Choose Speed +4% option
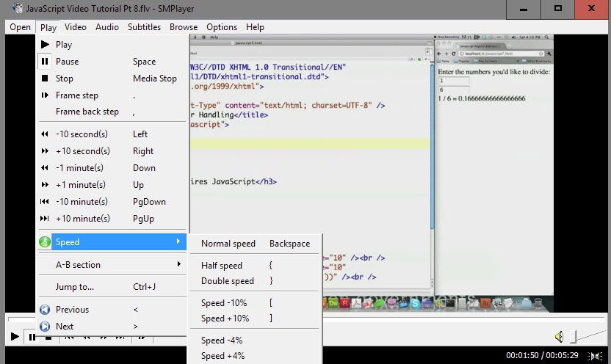 click(256, 356)
